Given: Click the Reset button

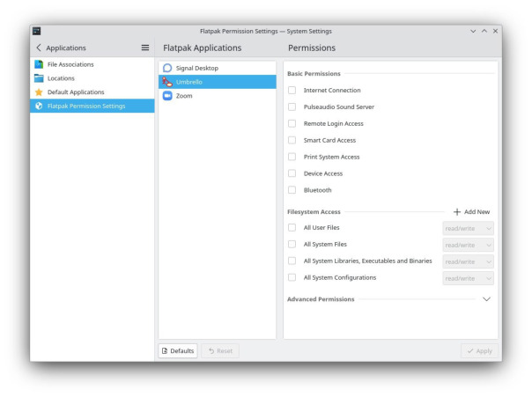Looking at the screenshot, I should (220, 351).
